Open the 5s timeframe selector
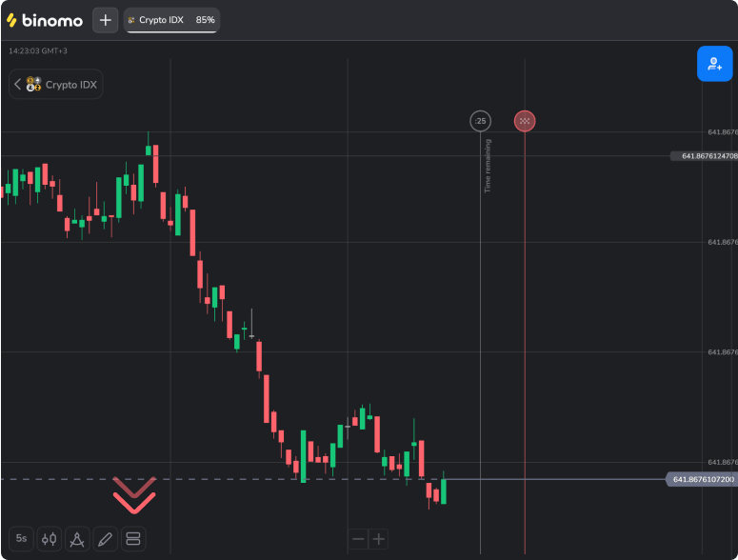The width and height of the screenshot is (738, 560). 21,539
